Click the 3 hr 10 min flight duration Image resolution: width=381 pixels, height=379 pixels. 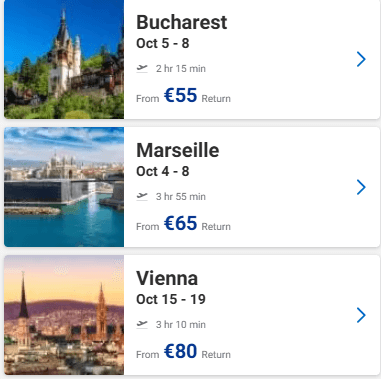point(181,325)
